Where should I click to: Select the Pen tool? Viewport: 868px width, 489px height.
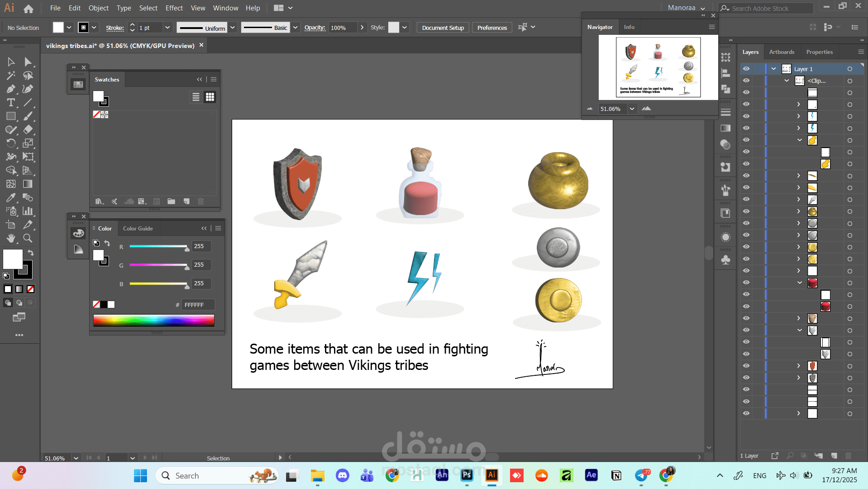11,89
